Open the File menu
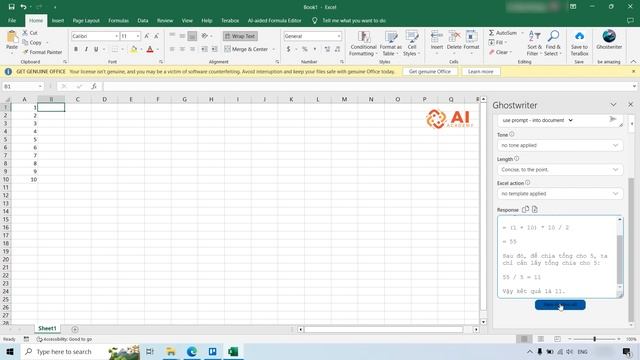 pos(12,20)
